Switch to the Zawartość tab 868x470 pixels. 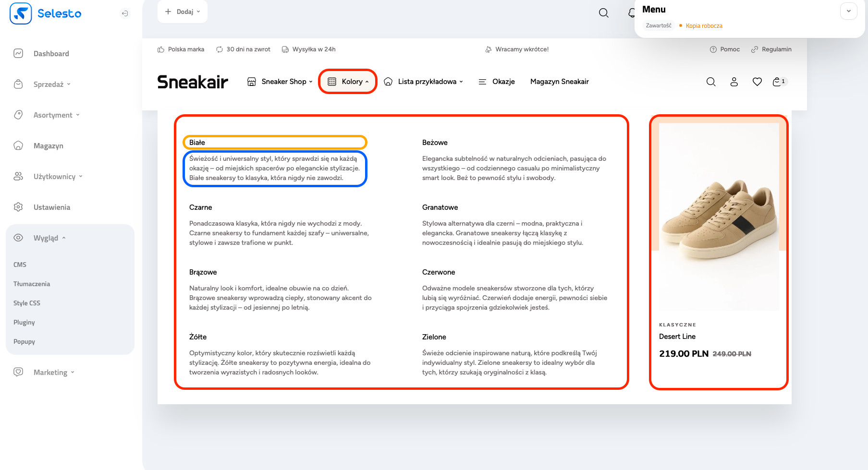coord(659,25)
